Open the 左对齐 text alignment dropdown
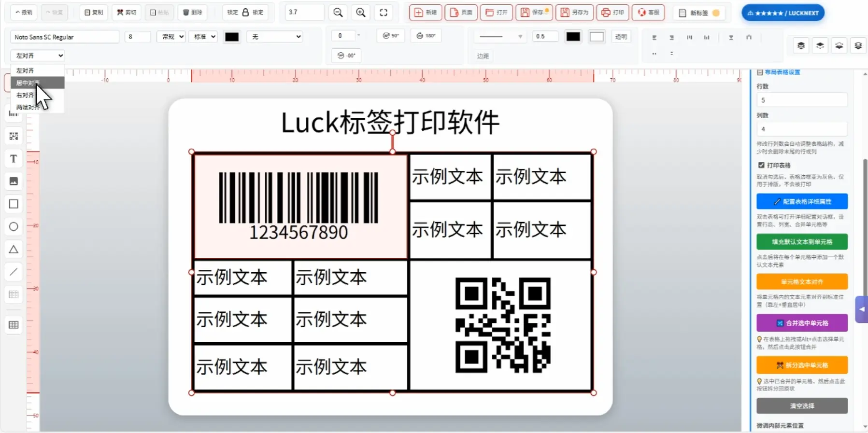Viewport: 868px width, 433px height. 38,56
